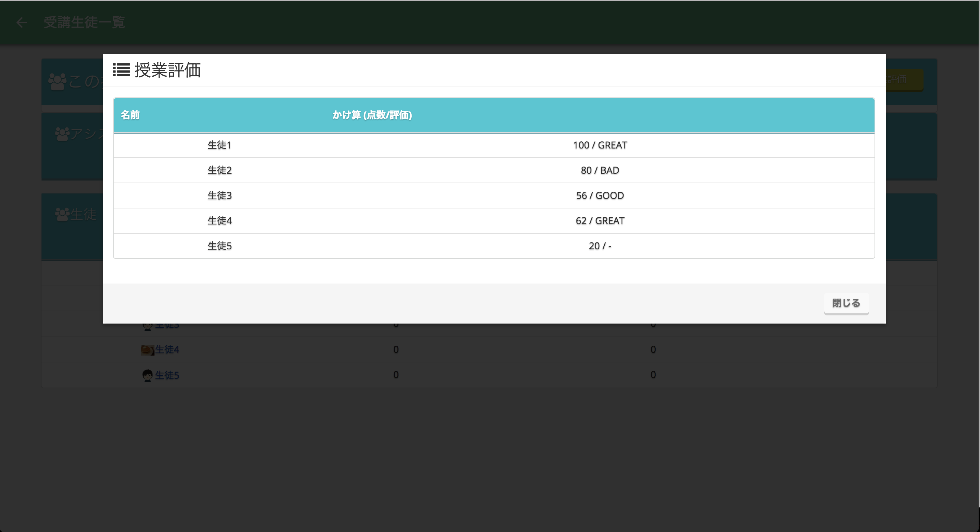This screenshot has height=532, width=980.
Task: Click the 授業評価 modal title
Action: click(167, 70)
